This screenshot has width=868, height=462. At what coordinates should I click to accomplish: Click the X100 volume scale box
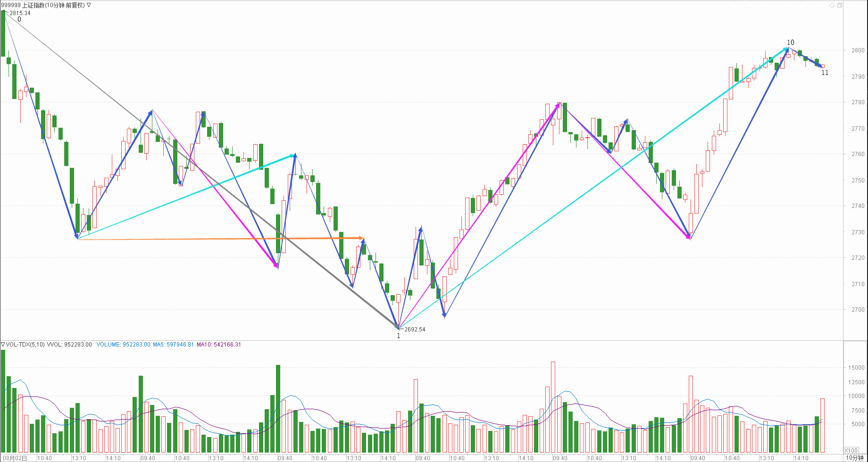click(x=851, y=450)
